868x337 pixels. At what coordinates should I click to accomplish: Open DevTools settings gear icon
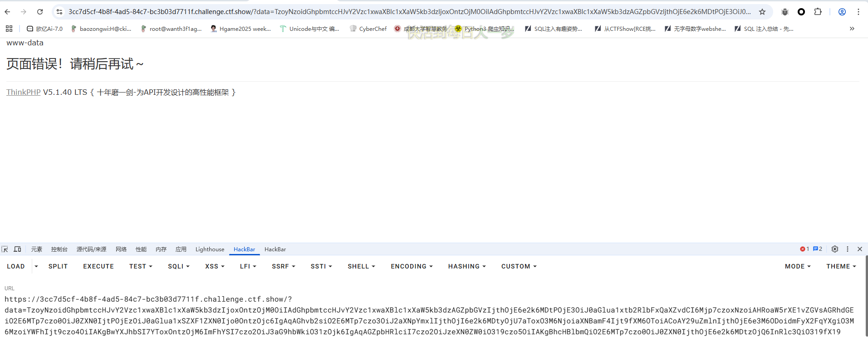point(834,249)
